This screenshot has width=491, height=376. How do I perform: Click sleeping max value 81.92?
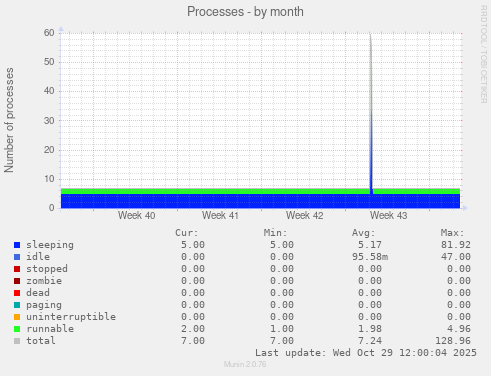click(x=456, y=245)
